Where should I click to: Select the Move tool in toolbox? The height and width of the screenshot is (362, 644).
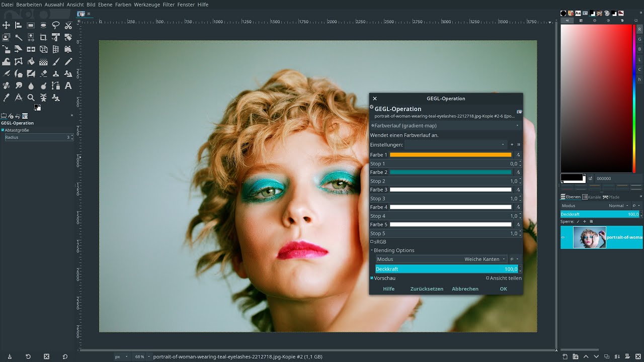pos(6,25)
